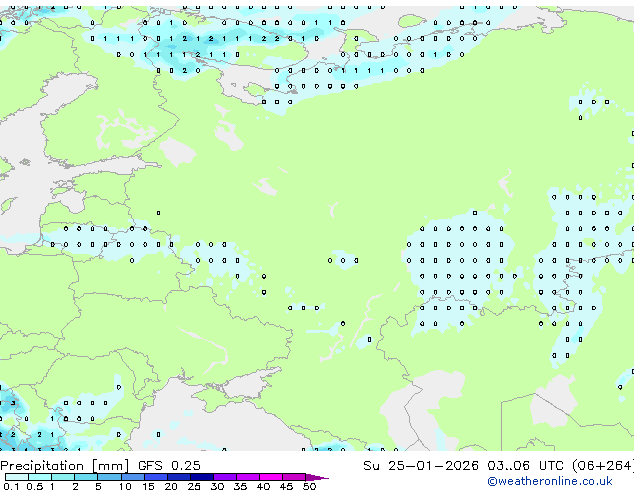
Task: Click the '03..06 UTC' time text
Action: [525, 466]
